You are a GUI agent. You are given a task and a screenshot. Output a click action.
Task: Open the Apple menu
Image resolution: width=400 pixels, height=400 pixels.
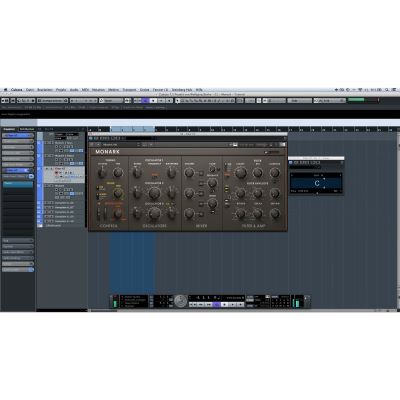point(6,90)
